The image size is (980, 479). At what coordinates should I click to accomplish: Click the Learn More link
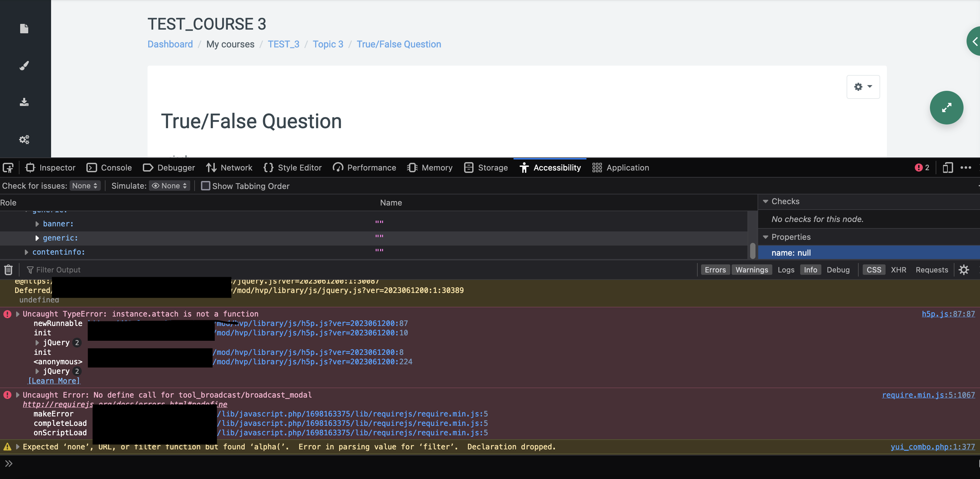tap(54, 381)
